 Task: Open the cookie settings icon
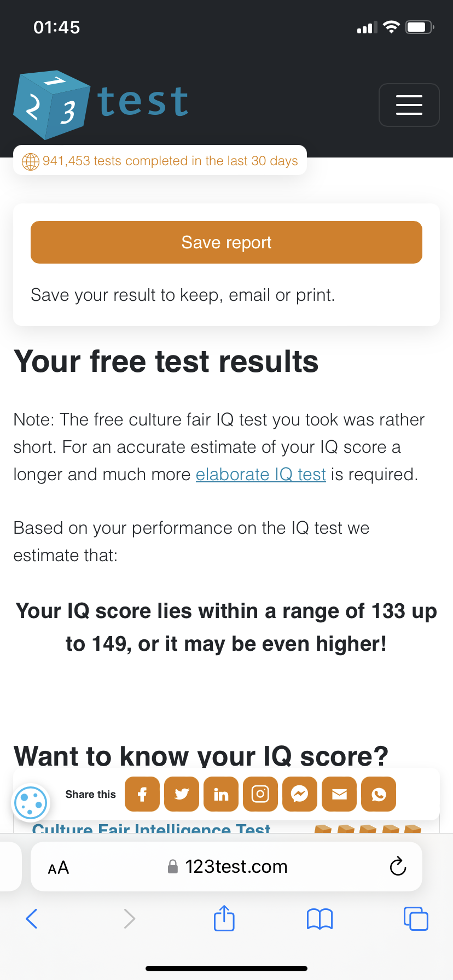click(x=31, y=803)
